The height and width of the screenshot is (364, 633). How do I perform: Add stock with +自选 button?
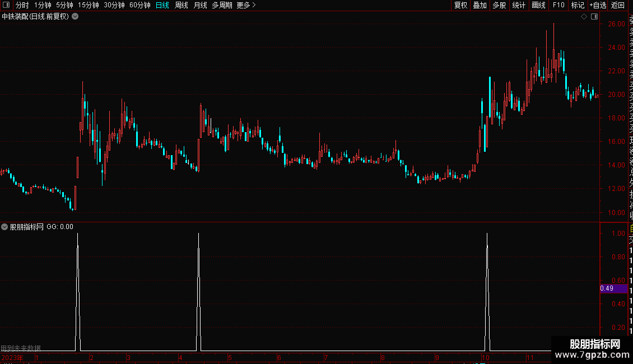coord(598,5)
